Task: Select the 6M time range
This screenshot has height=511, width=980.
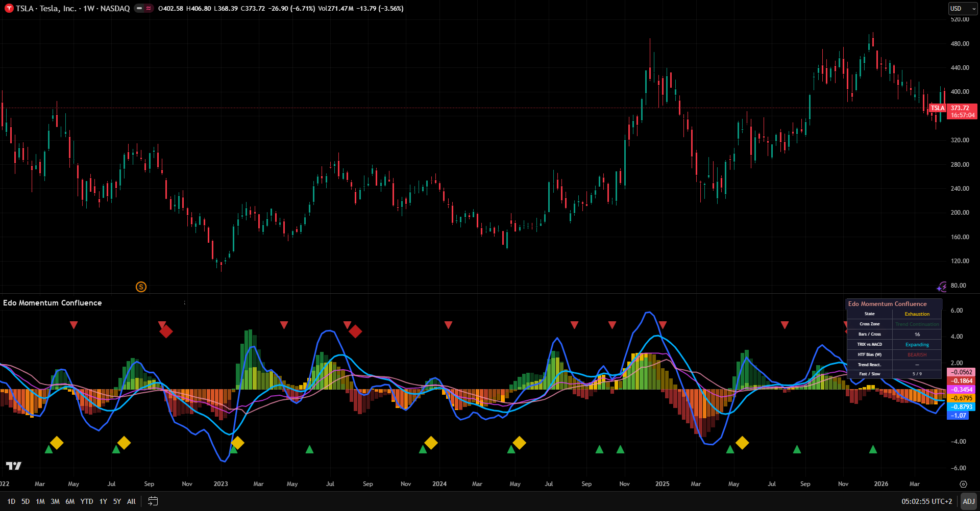Action: 70,501
